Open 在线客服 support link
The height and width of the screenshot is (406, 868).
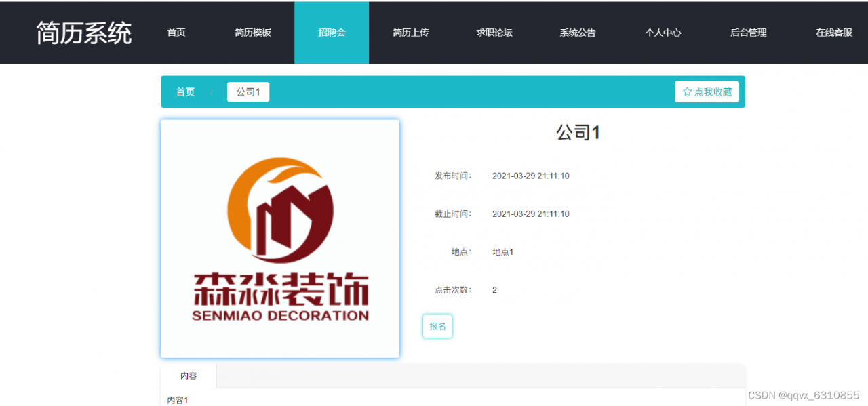pos(834,33)
